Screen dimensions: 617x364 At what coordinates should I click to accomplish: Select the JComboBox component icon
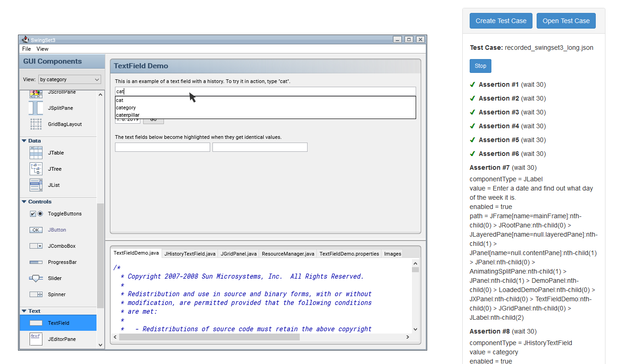coord(36,246)
